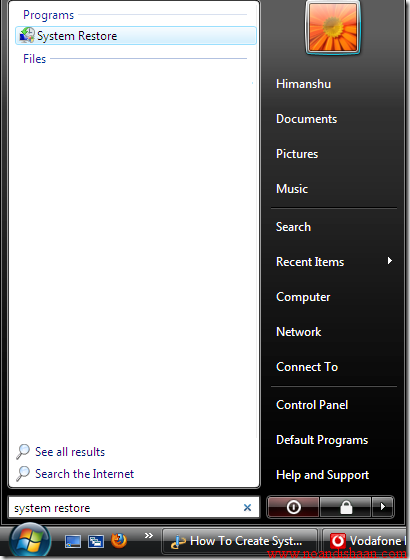
Task: Launch Firefox from quick launch
Action: (119, 541)
